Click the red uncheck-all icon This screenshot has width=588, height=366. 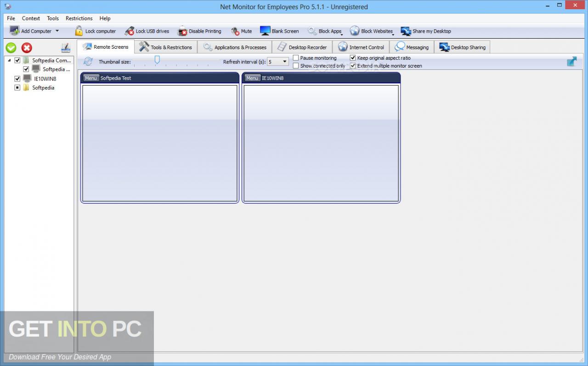click(27, 47)
